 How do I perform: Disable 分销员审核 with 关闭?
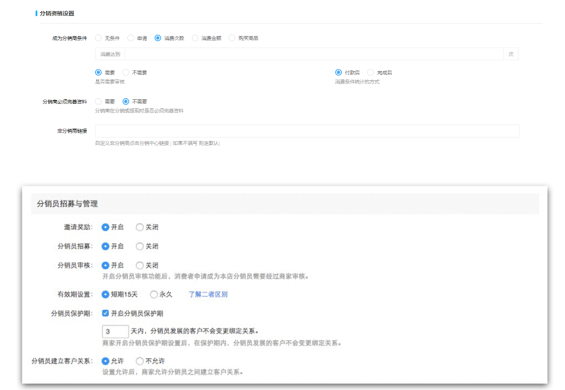click(x=139, y=265)
